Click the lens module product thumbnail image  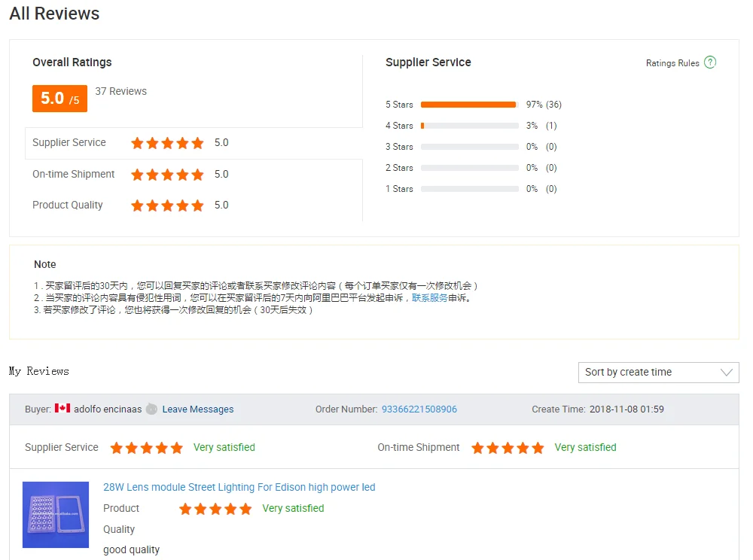pyautogui.click(x=55, y=514)
